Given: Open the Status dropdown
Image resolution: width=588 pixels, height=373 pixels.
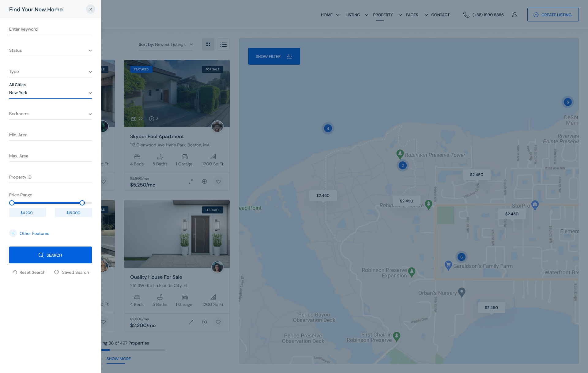Looking at the screenshot, I should coord(51,51).
